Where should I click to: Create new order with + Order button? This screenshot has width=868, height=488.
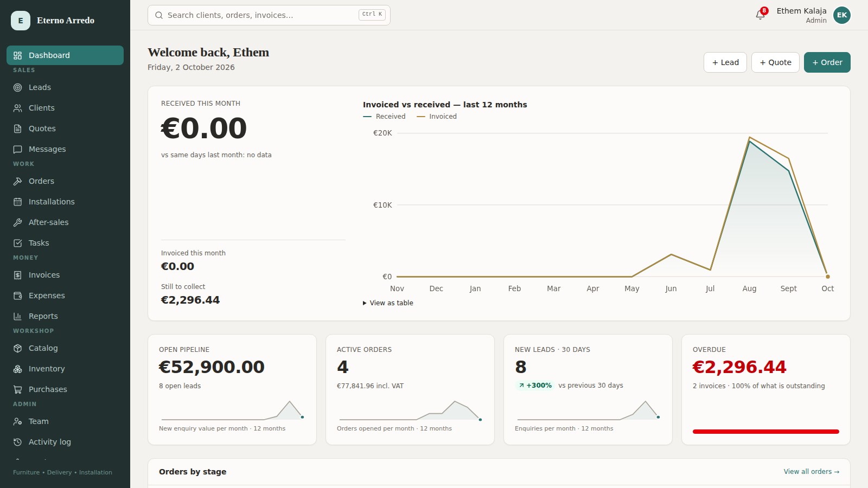click(827, 62)
